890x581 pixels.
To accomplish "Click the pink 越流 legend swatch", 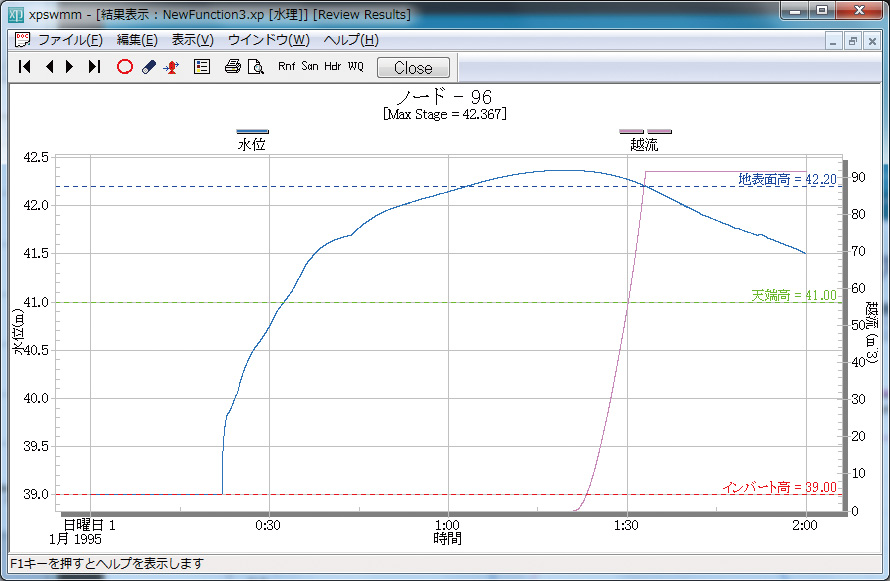I will point(645,131).
